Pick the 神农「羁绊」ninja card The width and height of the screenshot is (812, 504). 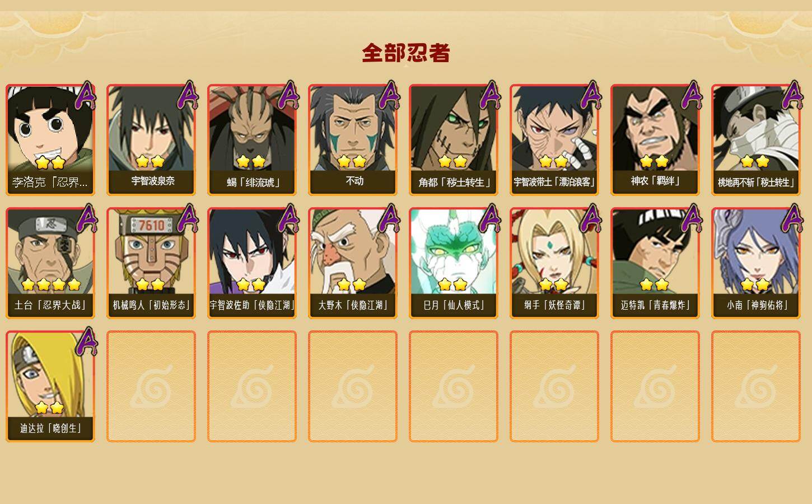[655, 140]
